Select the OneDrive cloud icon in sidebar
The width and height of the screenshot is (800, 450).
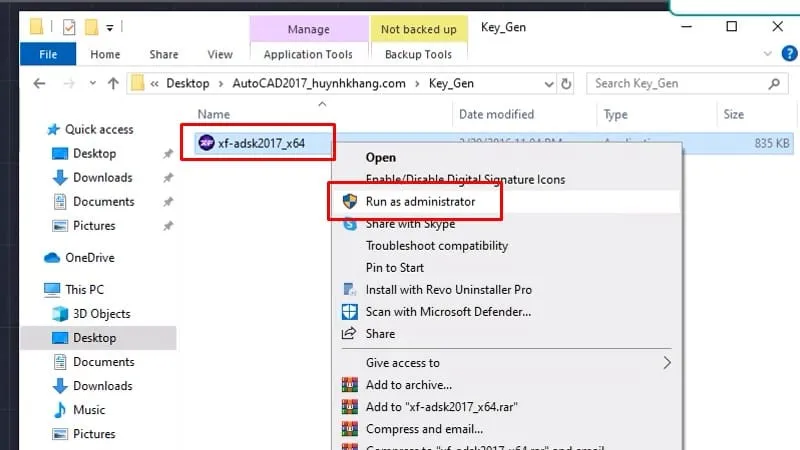pyautogui.click(x=52, y=258)
